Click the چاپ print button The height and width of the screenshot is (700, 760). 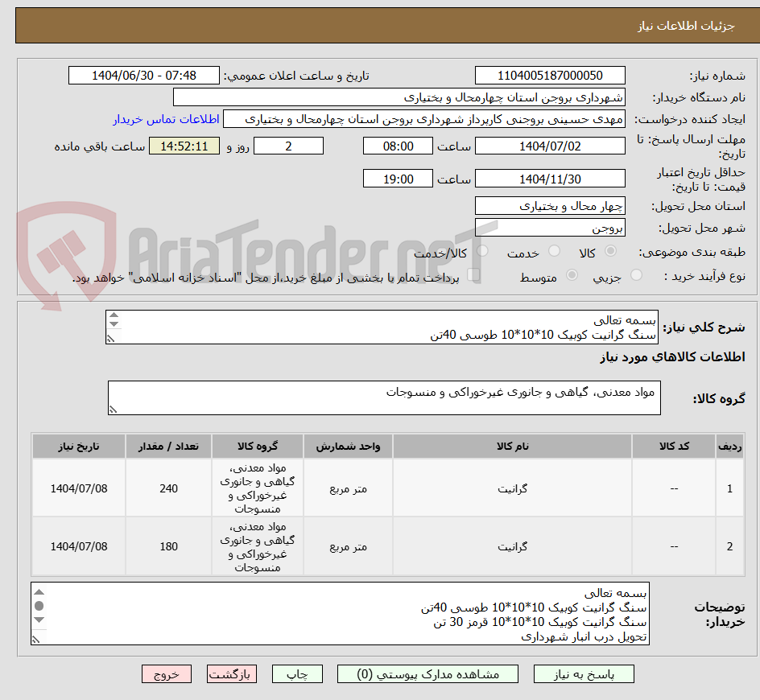[297, 673]
